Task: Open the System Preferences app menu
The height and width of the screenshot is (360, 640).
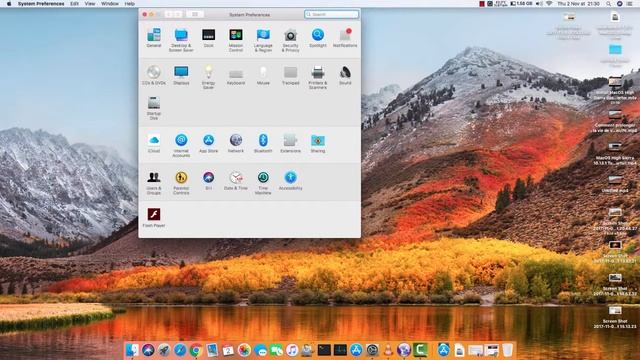Action: 41,4
